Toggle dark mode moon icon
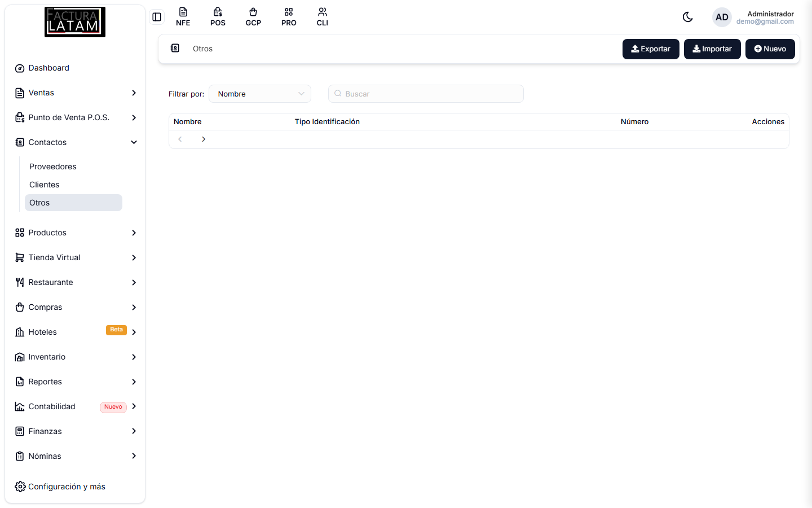Screen dimensions: 812x508 point(688,17)
